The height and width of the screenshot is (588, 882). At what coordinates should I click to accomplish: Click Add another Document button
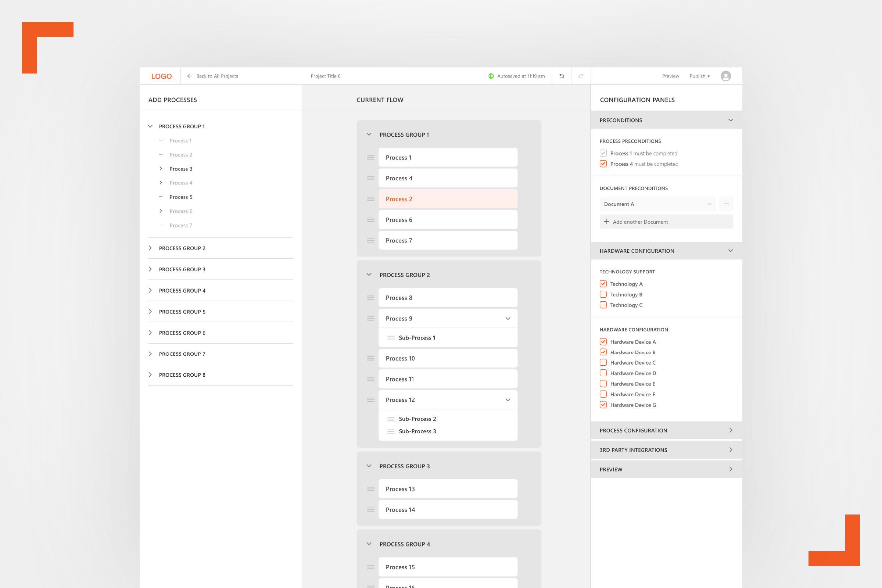[x=666, y=222]
